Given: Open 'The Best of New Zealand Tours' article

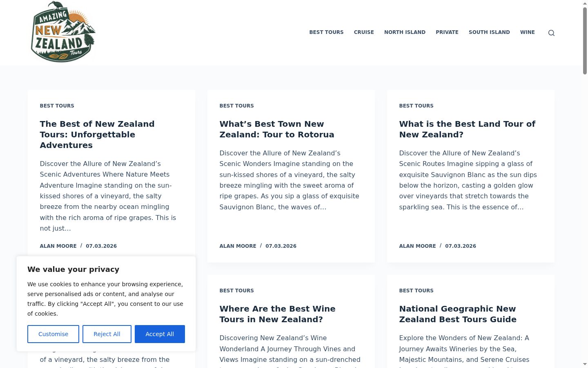Looking at the screenshot, I should [x=97, y=135].
